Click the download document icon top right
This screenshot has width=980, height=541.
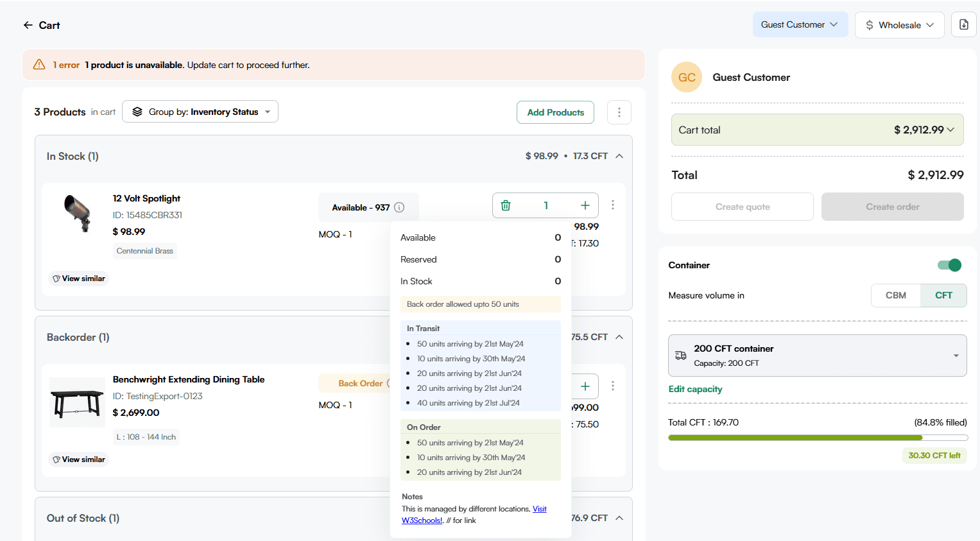[x=963, y=24]
